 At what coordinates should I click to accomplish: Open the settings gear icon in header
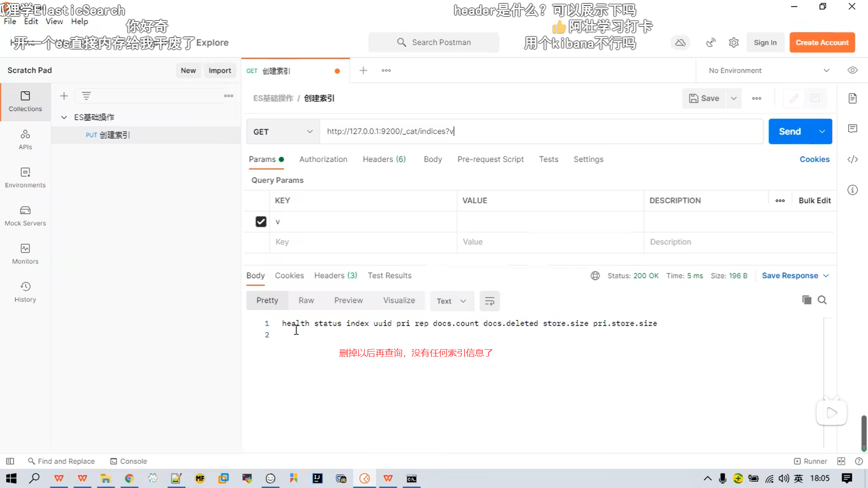pos(733,42)
